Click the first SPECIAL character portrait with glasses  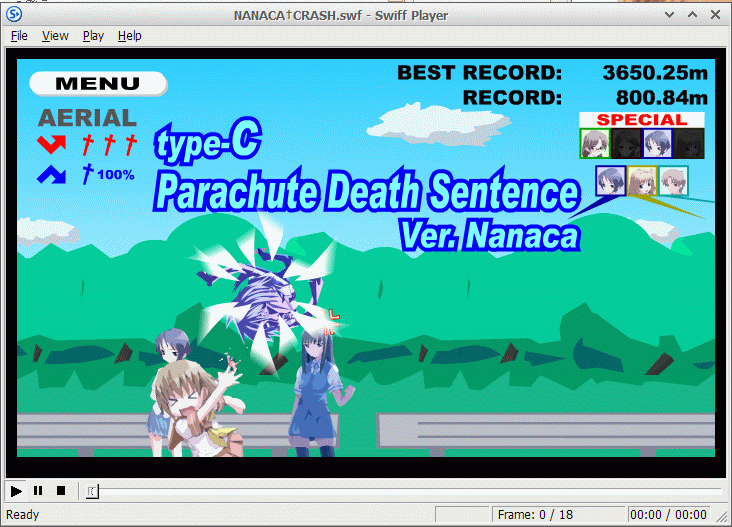595,143
